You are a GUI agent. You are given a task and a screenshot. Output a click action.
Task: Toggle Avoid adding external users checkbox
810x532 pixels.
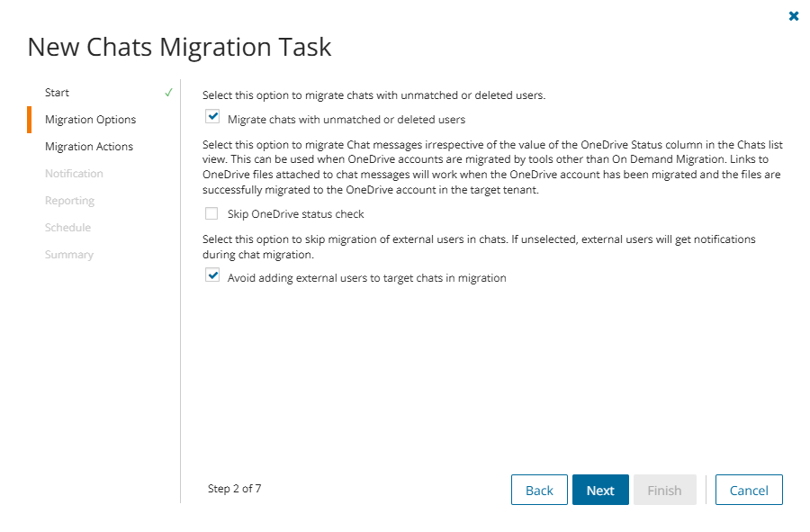pos(212,276)
